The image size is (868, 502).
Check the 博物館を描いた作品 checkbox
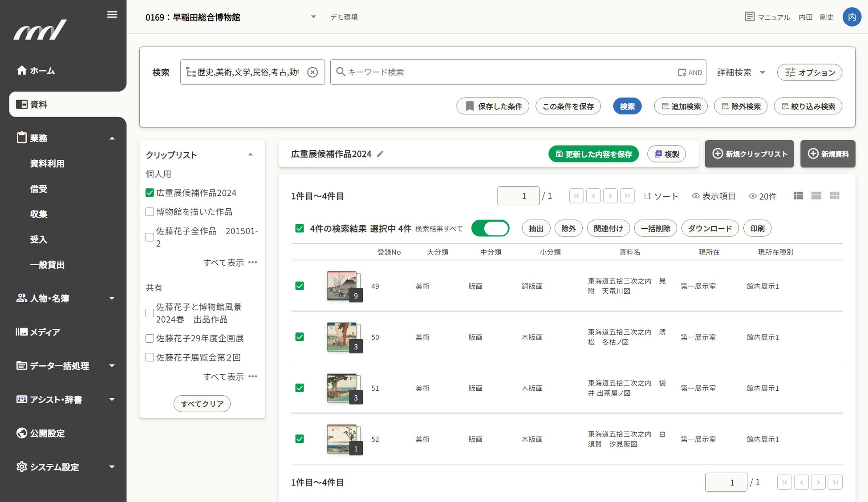150,212
